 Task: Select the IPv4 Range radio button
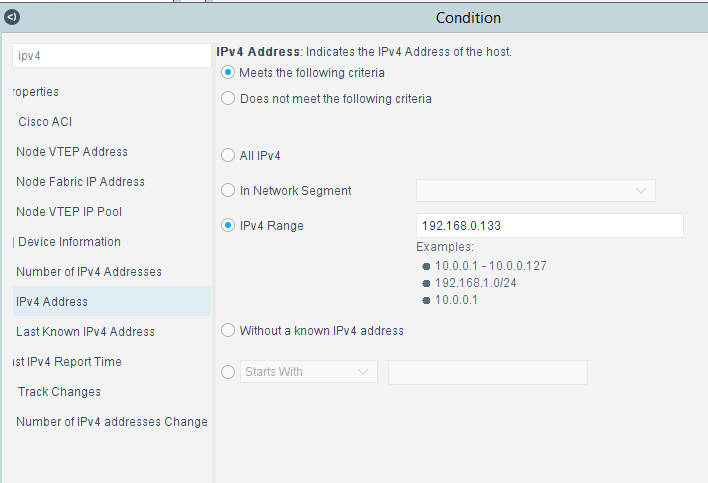point(228,225)
